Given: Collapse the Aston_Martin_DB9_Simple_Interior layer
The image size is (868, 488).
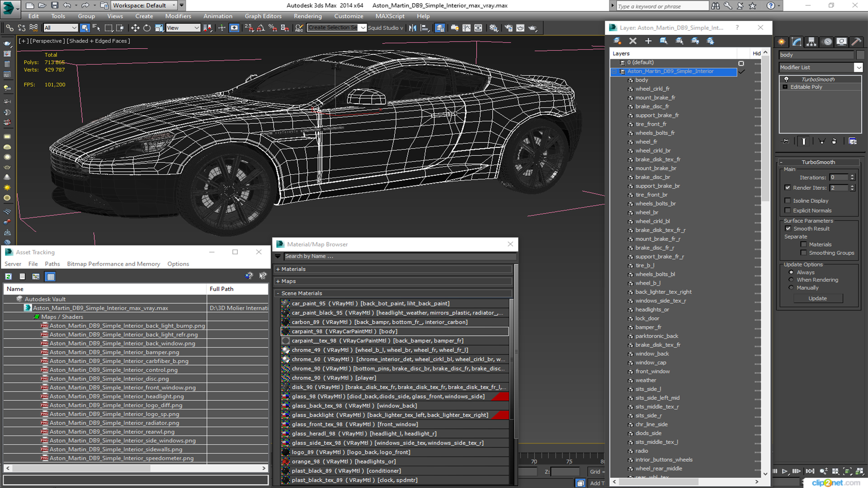Looking at the screenshot, I should (614, 71).
